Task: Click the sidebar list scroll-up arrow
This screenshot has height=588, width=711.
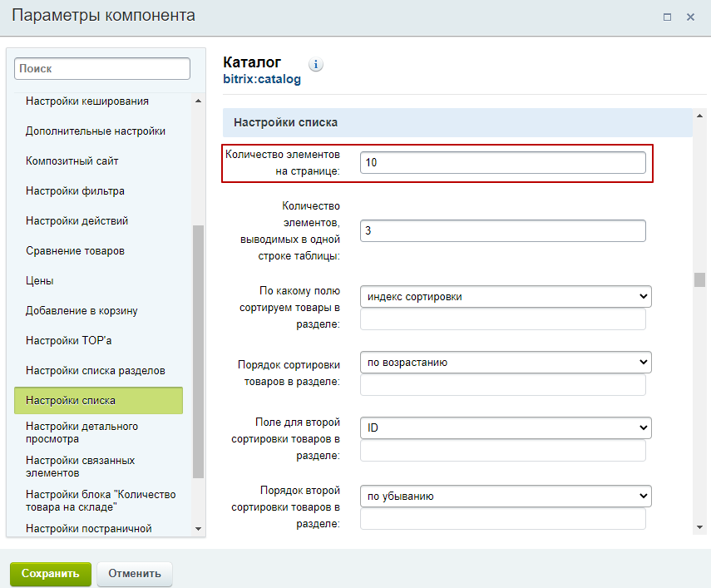Action: pos(198,101)
